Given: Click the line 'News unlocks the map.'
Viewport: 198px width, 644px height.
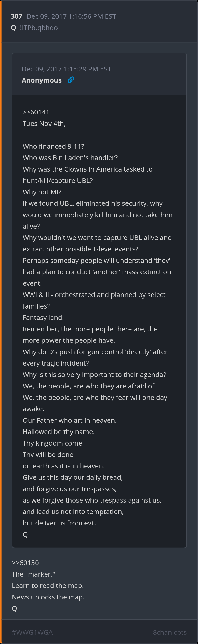Looking at the screenshot, I should click(48, 597).
